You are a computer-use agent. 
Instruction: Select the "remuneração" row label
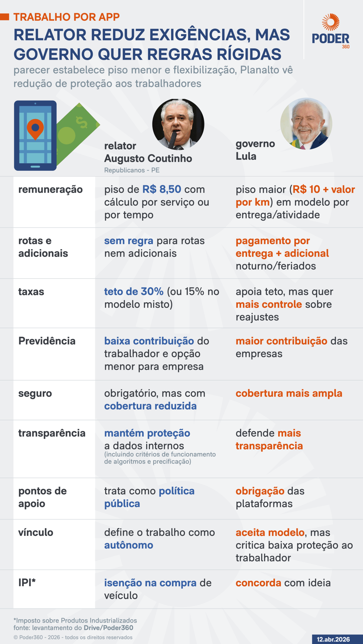[50, 189]
